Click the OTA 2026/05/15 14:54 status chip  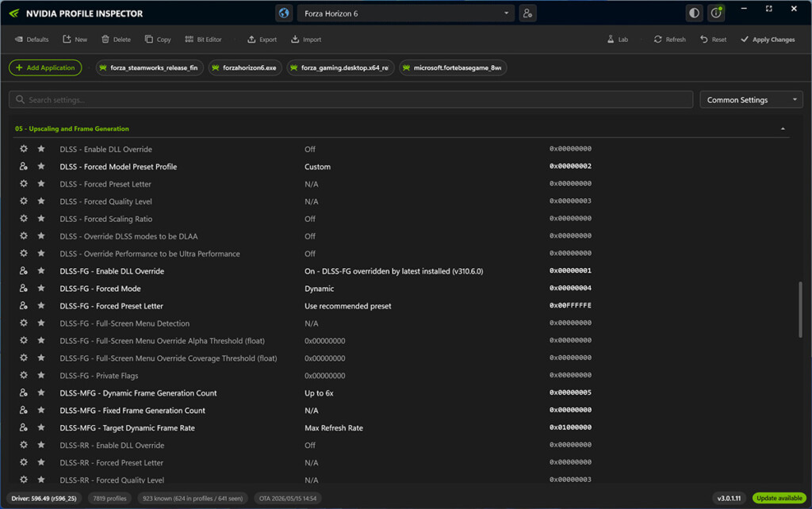click(x=287, y=498)
